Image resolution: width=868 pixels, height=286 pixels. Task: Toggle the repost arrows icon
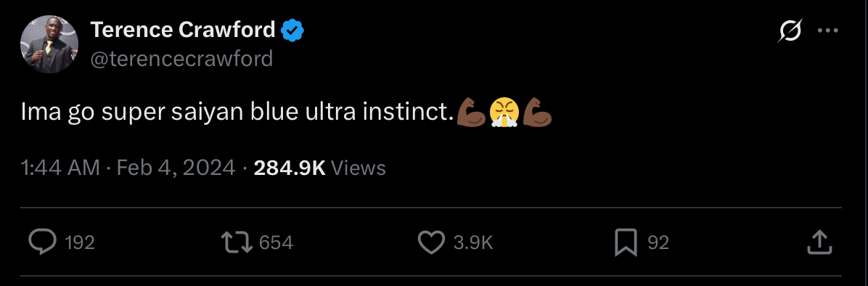click(237, 242)
